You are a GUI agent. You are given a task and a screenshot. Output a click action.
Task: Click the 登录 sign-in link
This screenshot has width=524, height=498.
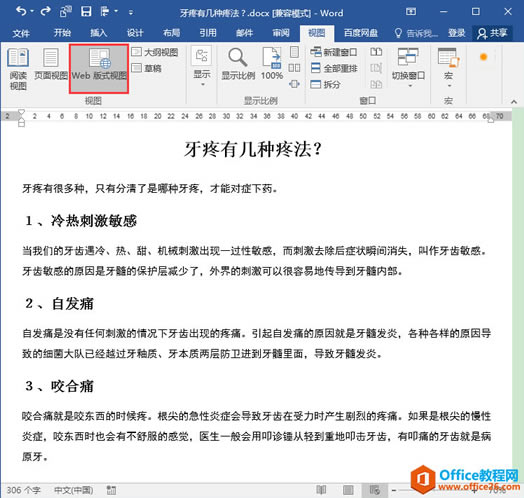tap(456, 33)
